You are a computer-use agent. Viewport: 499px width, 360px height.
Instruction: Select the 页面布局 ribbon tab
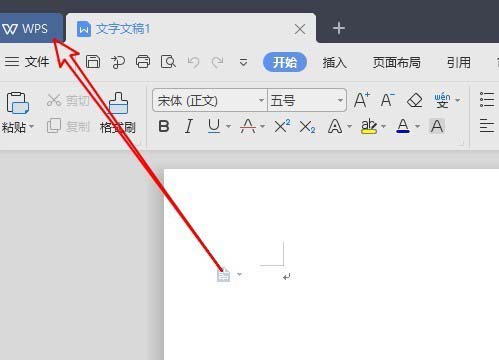pyautogui.click(x=396, y=63)
